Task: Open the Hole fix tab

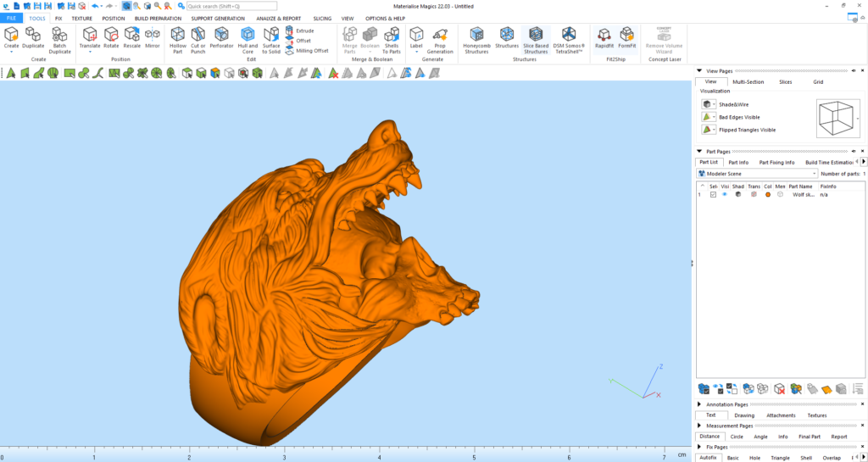Action: point(754,458)
